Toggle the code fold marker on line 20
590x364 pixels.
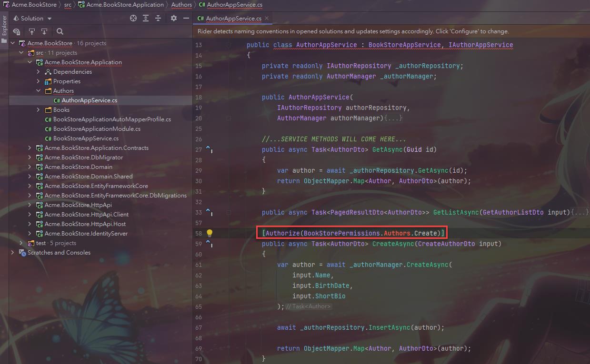pos(229,118)
